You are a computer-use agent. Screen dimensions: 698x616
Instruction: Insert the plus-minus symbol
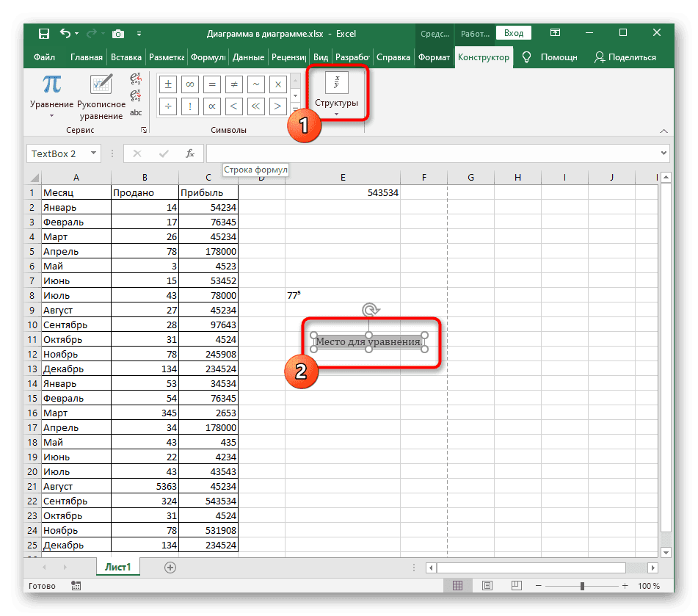tap(167, 84)
